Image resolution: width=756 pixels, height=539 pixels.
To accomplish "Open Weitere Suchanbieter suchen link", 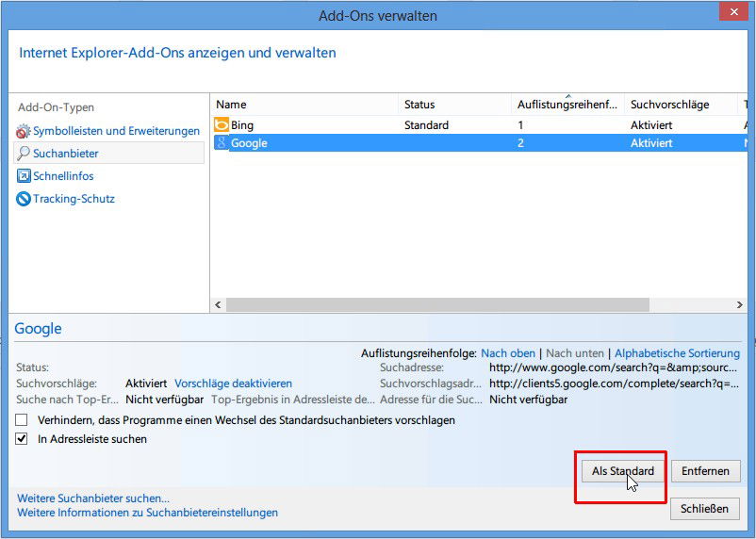I will (x=93, y=498).
